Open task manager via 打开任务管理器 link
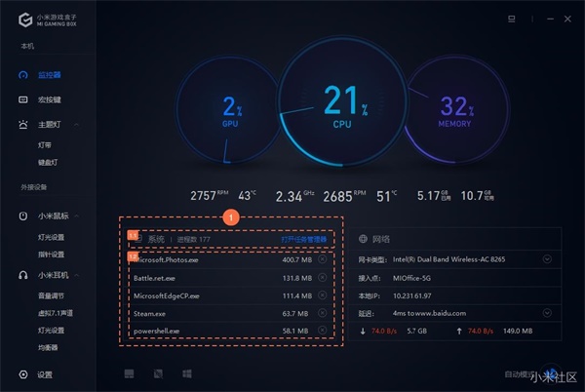 pos(303,240)
